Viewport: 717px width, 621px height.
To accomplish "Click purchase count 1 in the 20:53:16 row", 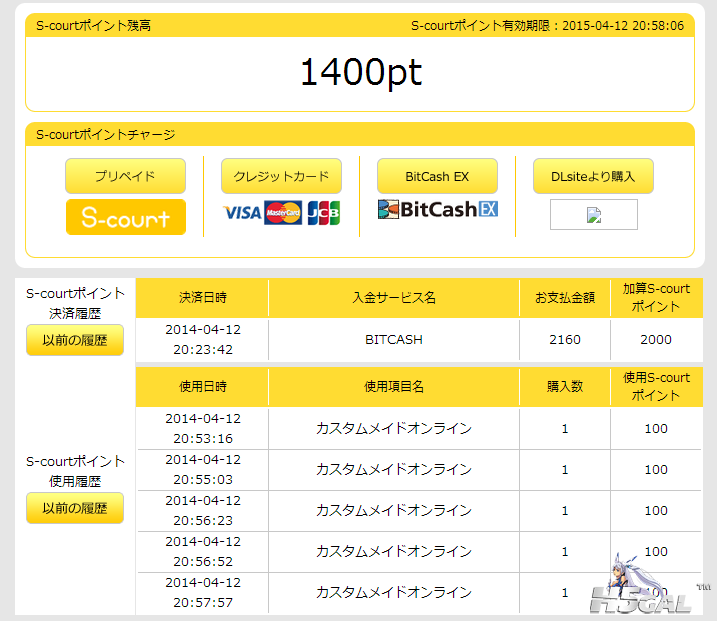I will [565, 428].
